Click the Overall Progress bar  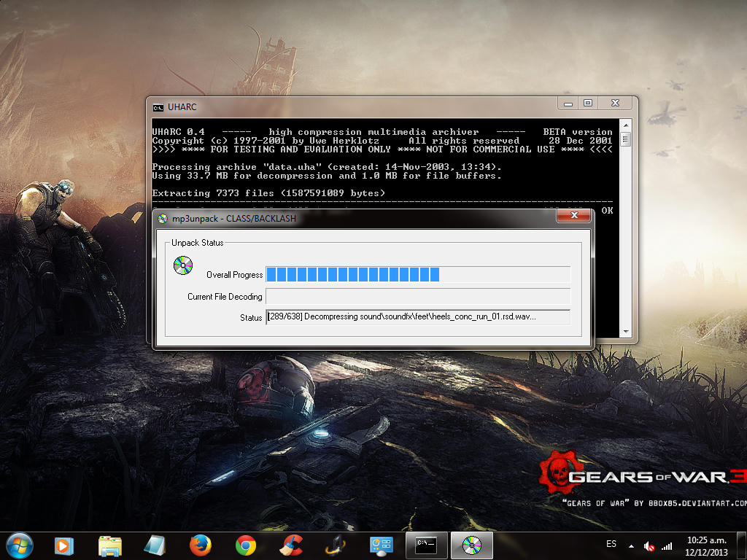tap(417, 274)
